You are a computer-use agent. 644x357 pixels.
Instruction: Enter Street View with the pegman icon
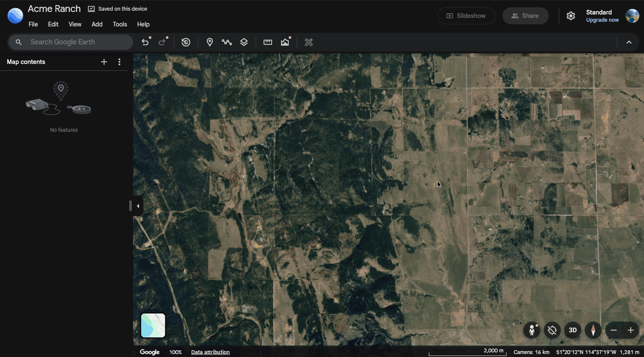coord(532,330)
